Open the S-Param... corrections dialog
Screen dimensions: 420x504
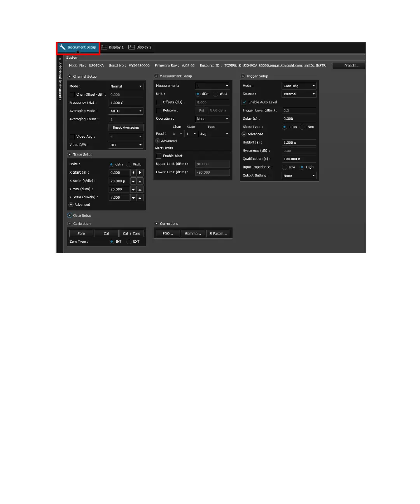218,233
